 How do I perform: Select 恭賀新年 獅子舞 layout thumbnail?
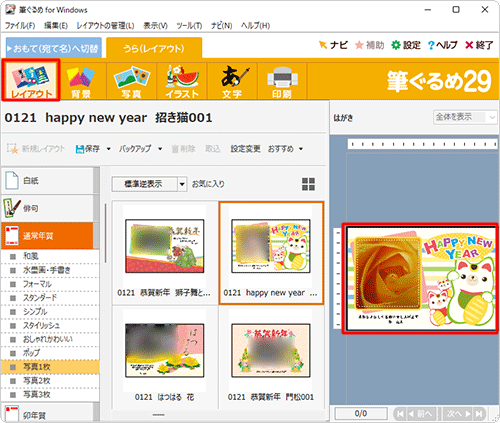[165, 253]
